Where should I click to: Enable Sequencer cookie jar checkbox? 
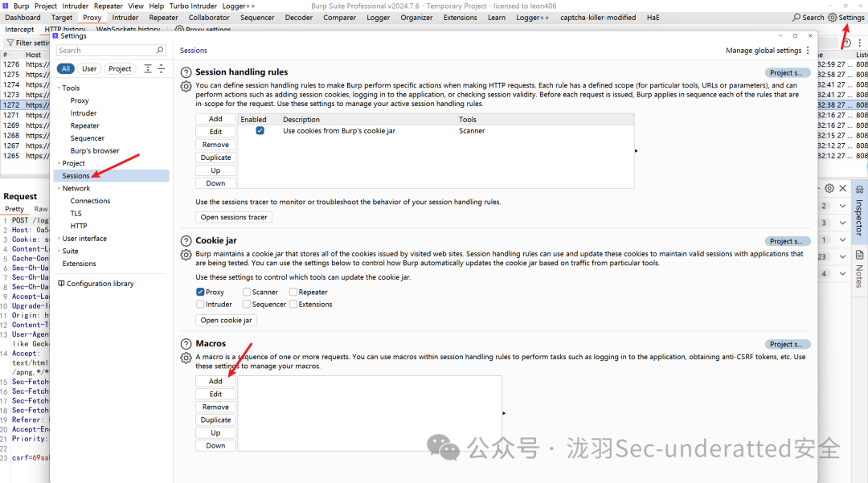point(247,304)
